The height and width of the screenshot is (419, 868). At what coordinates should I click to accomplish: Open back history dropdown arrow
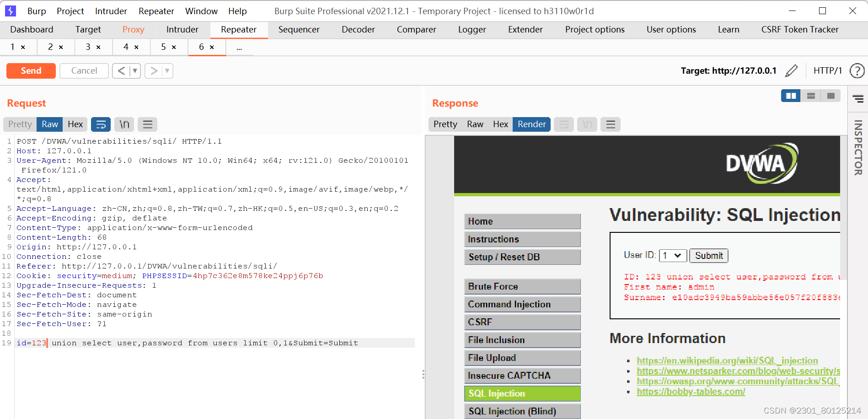pyautogui.click(x=135, y=70)
